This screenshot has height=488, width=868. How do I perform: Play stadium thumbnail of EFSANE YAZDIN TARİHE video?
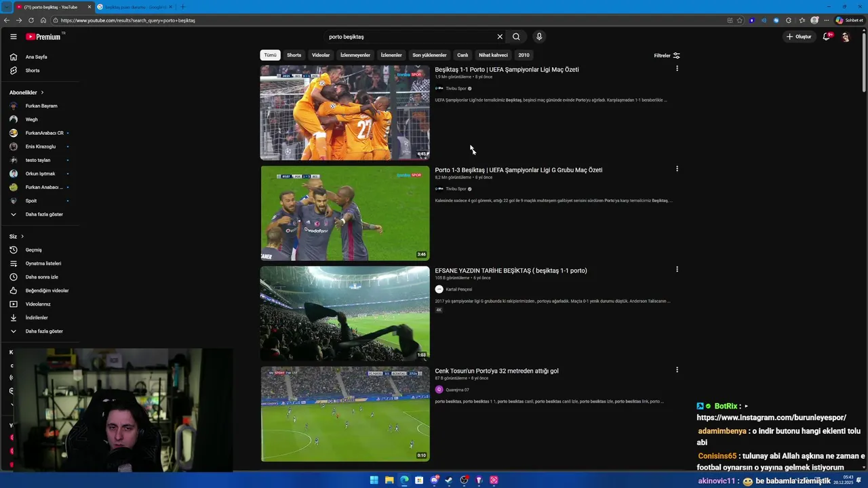coord(344,313)
